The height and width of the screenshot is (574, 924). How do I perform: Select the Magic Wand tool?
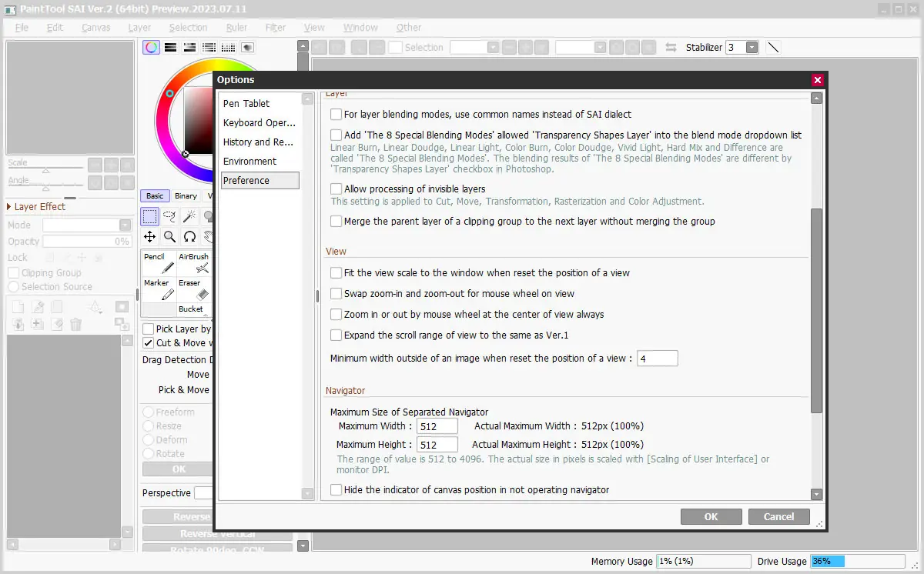(x=189, y=217)
